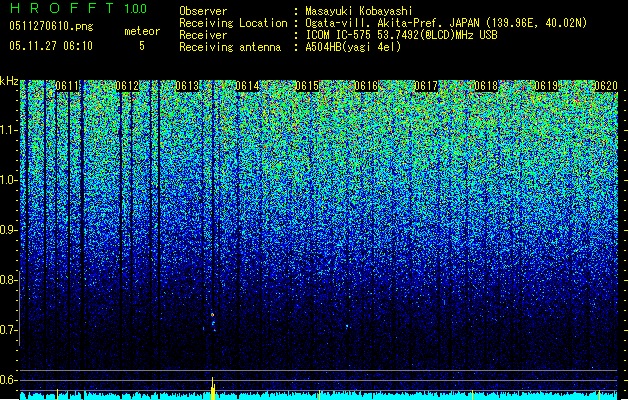Image resolution: width=629 pixels, height=400 pixels.
Task: Click the 0.7 kHz axis label
Action: [8, 330]
